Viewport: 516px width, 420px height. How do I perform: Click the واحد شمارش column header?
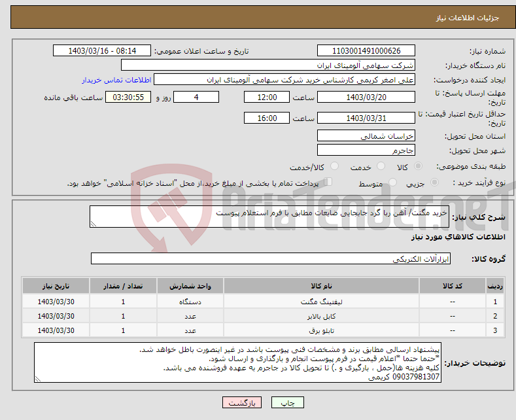(x=190, y=286)
